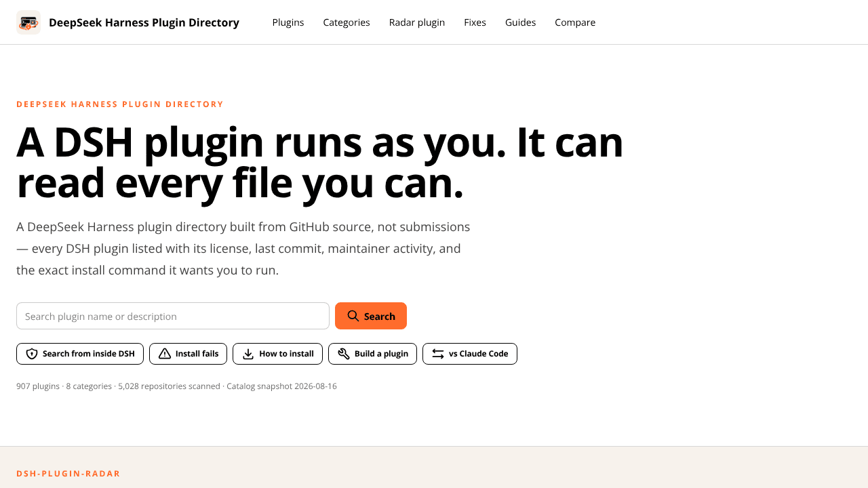Image resolution: width=868 pixels, height=488 pixels.
Task: Click the shield icon on Search from inside DSH
Action: coord(32,354)
